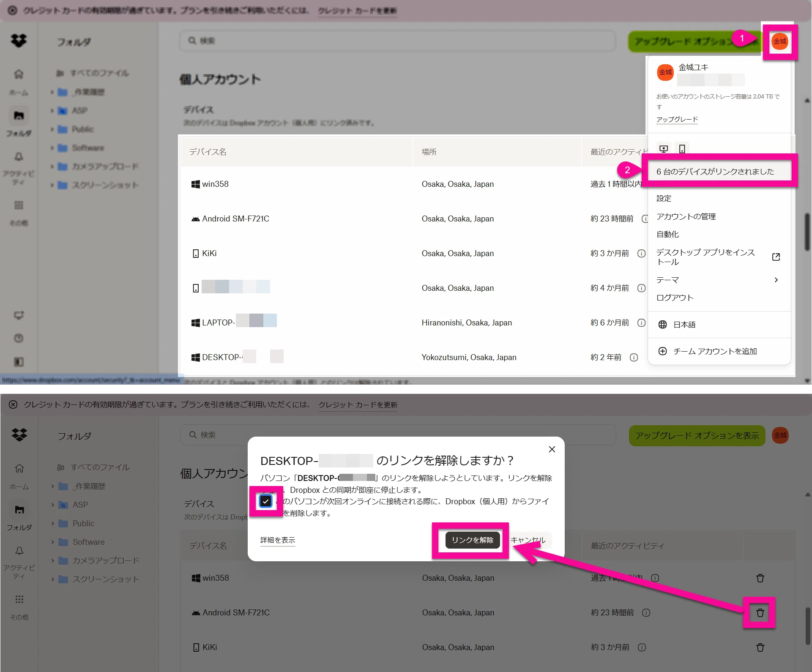Open the 詳細を表示 link in the dialog
The width and height of the screenshot is (812, 672).
pyautogui.click(x=278, y=540)
